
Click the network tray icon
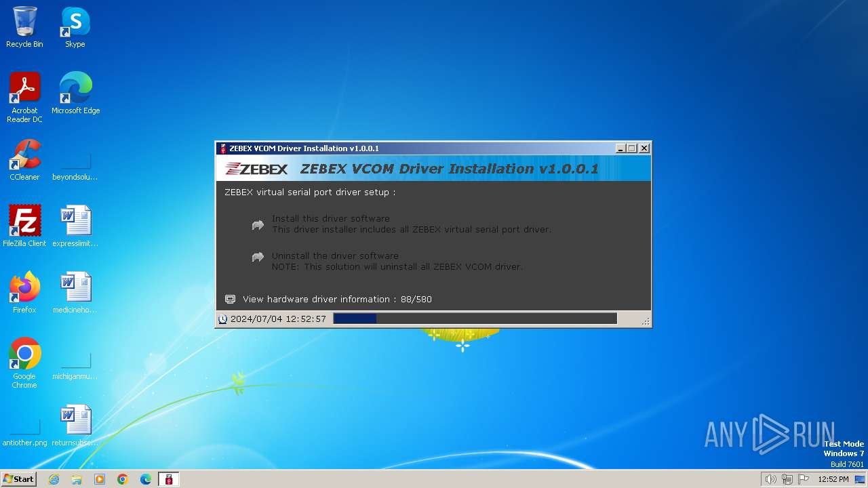click(x=787, y=479)
